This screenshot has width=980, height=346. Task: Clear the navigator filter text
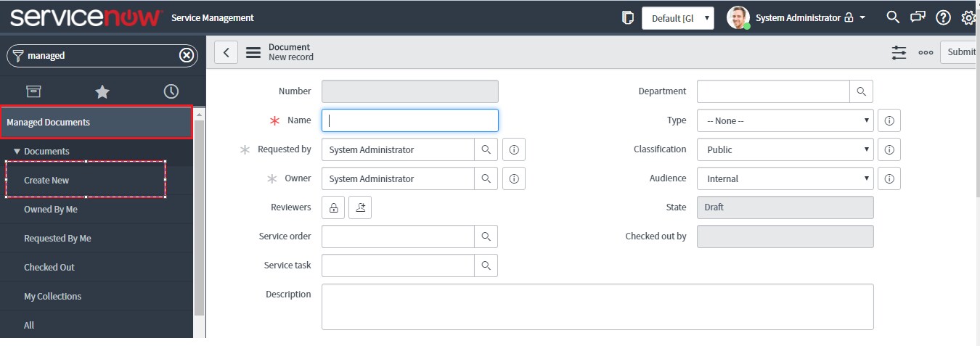(x=187, y=55)
